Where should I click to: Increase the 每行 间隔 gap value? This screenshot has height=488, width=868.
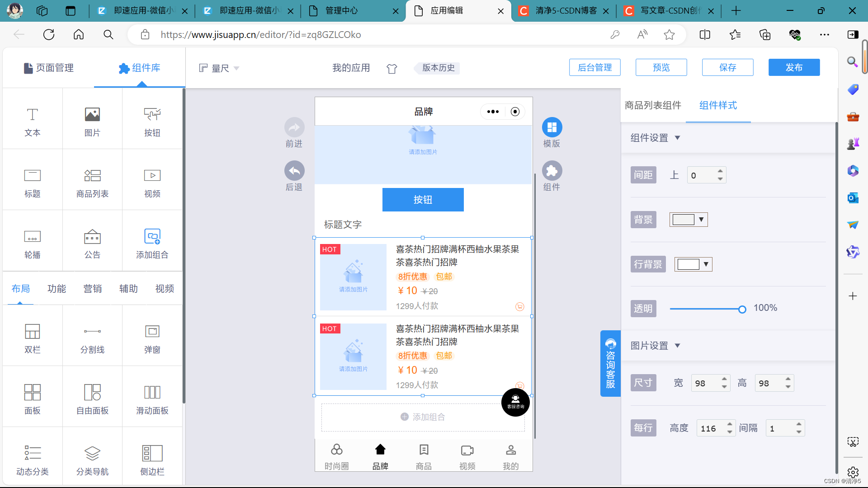tap(799, 424)
